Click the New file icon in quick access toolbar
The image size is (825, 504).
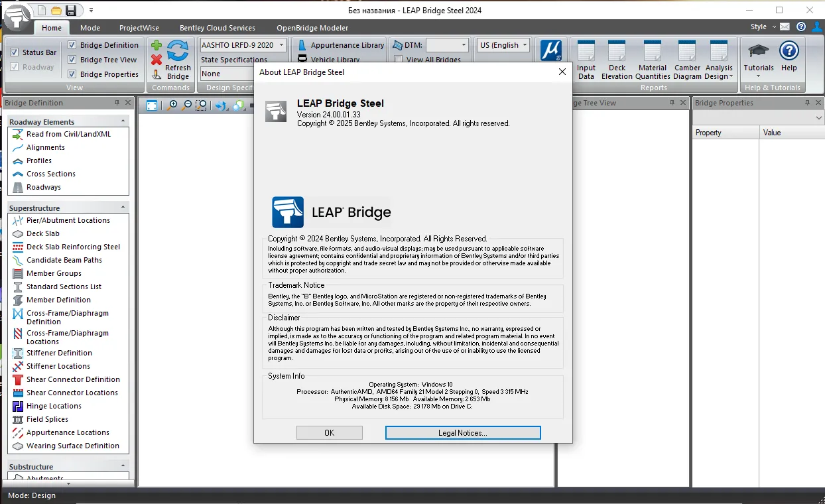point(42,10)
